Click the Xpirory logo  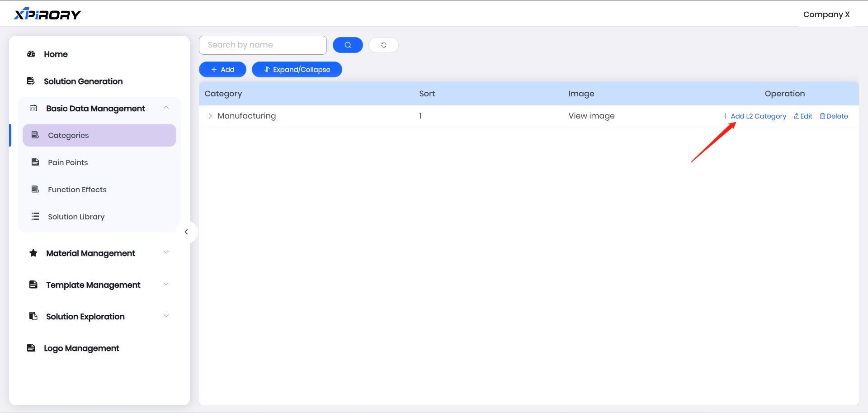point(47,14)
